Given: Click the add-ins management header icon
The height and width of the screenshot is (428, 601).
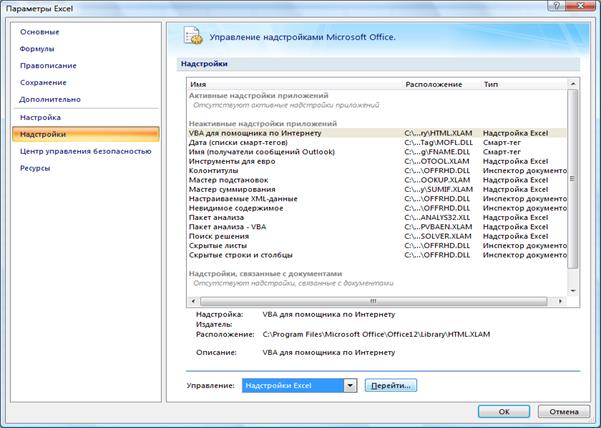Looking at the screenshot, I should point(192,37).
